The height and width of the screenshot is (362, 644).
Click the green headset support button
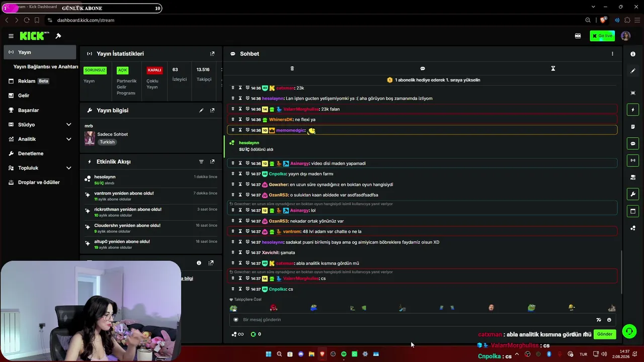click(629, 331)
